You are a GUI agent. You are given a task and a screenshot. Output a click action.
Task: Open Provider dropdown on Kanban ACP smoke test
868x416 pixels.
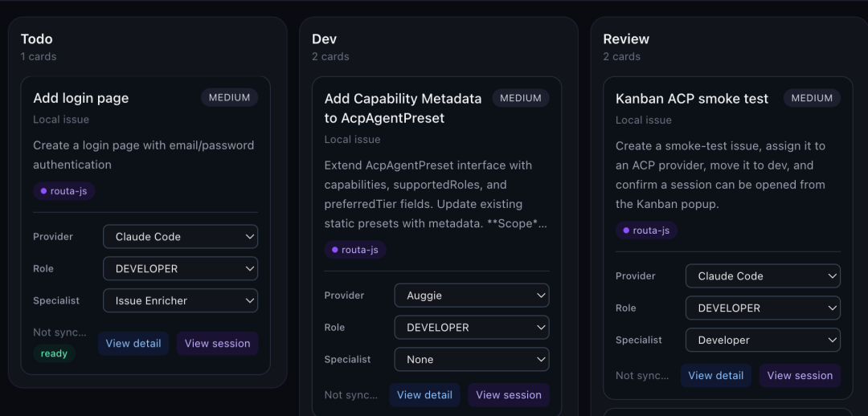pos(763,276)
